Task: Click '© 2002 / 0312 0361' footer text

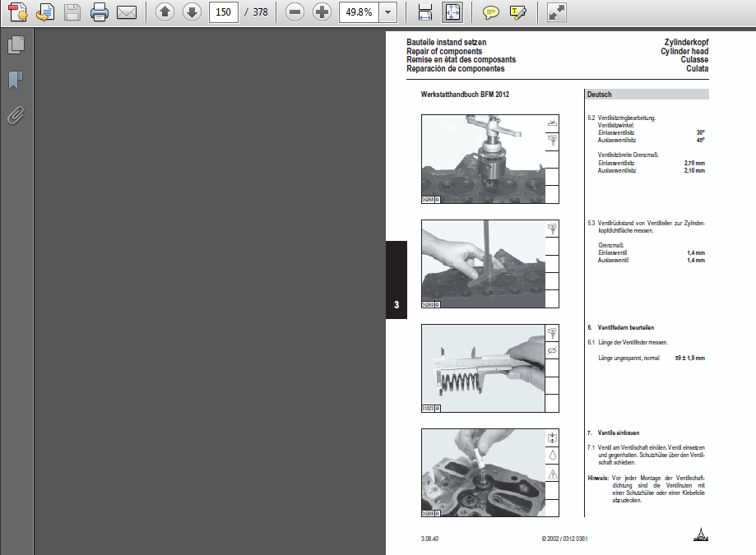Action: pyautogui.click(x=564, y=539)
